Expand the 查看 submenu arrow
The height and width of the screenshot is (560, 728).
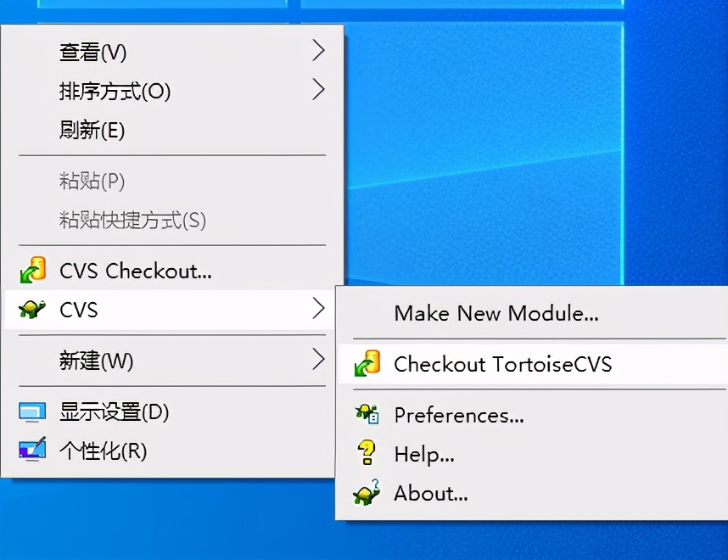tap(318, 51)
